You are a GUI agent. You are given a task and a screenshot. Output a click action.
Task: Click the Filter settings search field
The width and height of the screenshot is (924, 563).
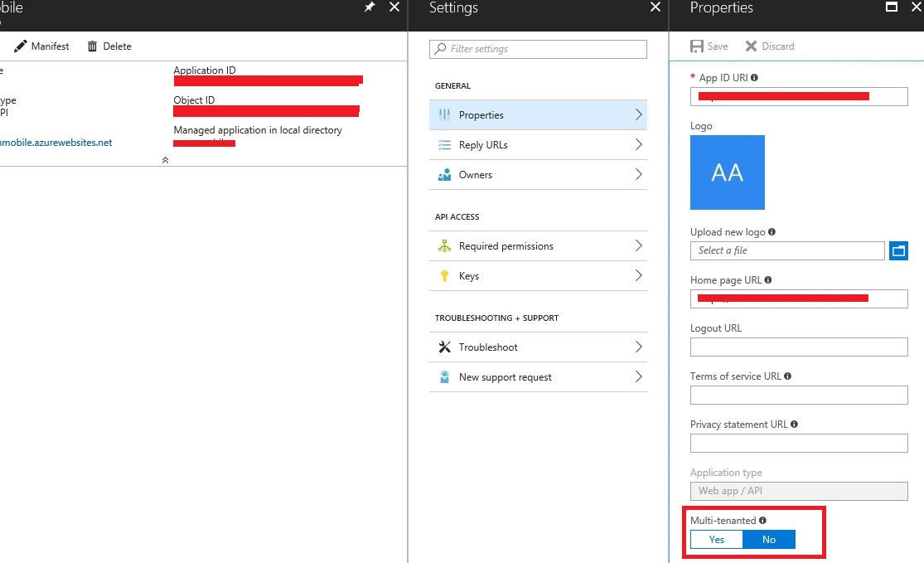point(538,49)
